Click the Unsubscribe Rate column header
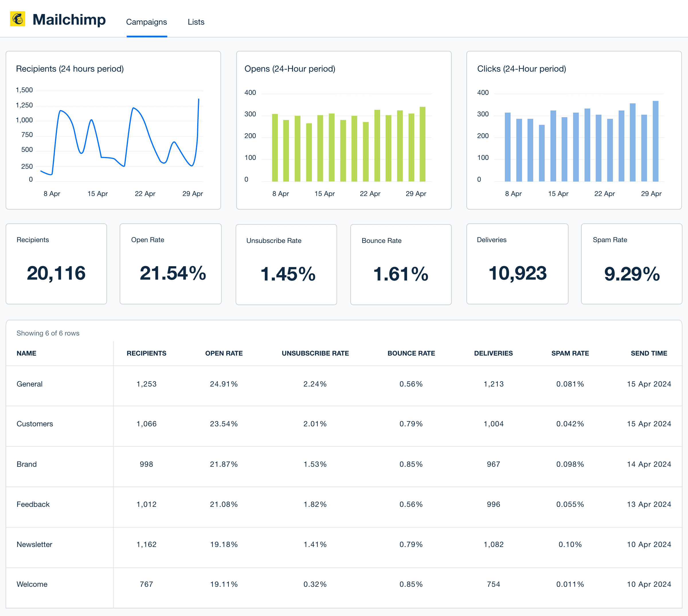The height and width of the screenshot is (616, 688). tap(315, 353)
